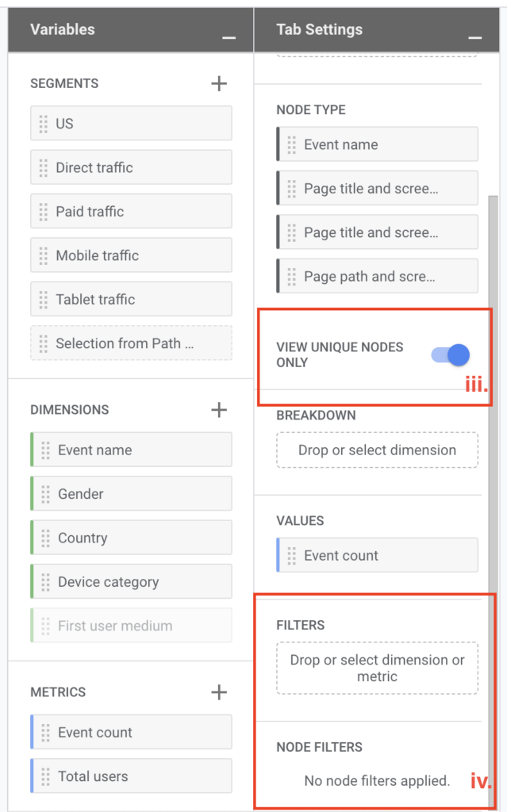The width and height of the screenshot is (507, 812).
Task: Grab drag handle of Paid traffic segment
Action: pyautogui.click(x=43, y=212)
